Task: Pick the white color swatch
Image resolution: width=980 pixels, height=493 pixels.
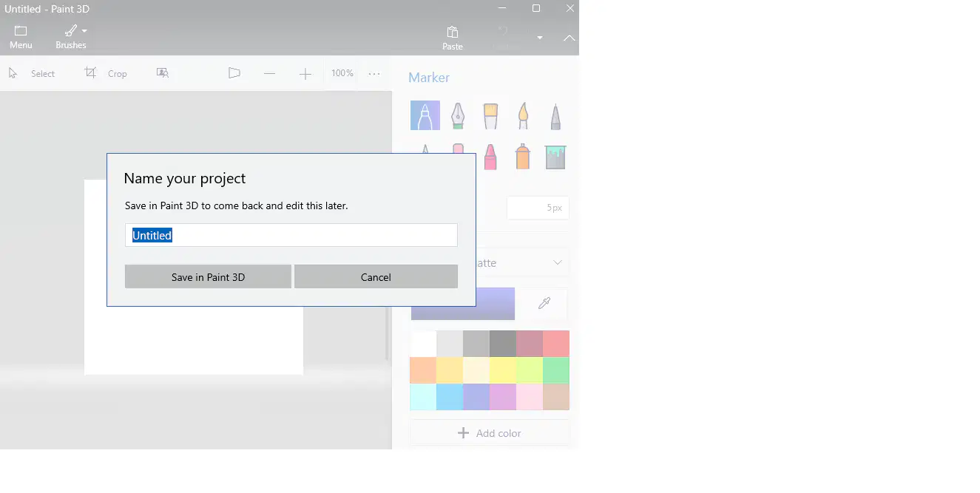Action: (424, 344)
